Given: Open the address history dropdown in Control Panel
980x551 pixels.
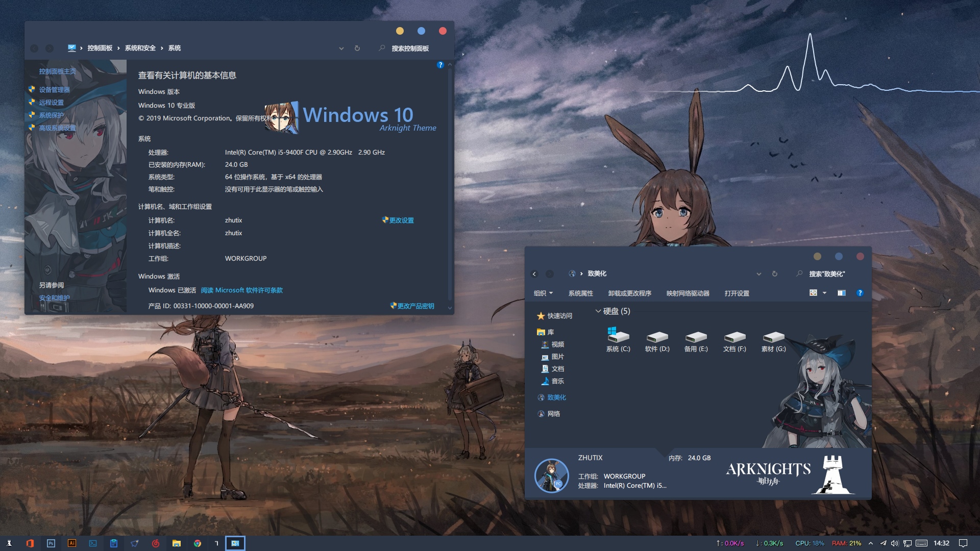Looking at the screenshot, I should [x=341, y=48].
